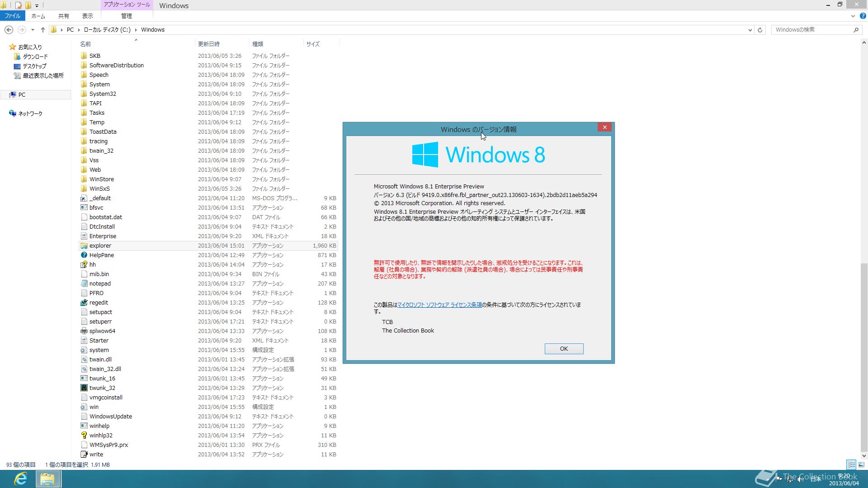Click the Forward navigation arrow
The height and width of the screenshot is (488, 868).
pos(21,30)
